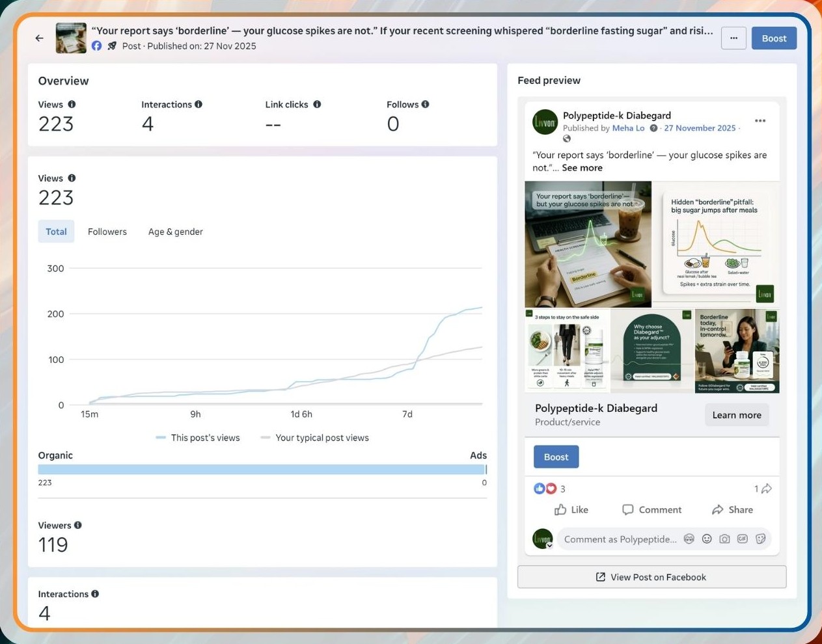Click View Post on Facebook button
The image size is (822, 644).
tap(651, 577)
